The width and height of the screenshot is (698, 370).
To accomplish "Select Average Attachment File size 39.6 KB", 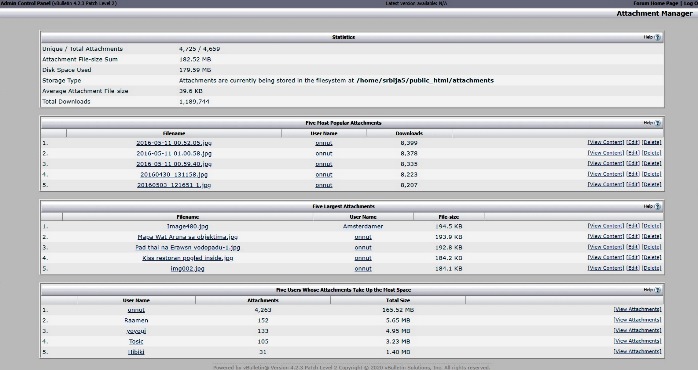I will 191,91.
